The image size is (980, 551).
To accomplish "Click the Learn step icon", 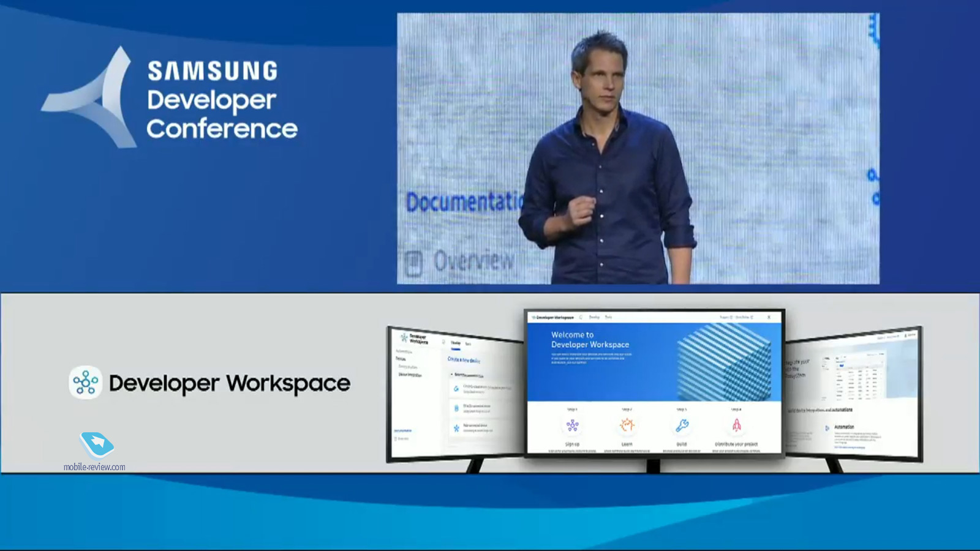I will click(627, 425).
